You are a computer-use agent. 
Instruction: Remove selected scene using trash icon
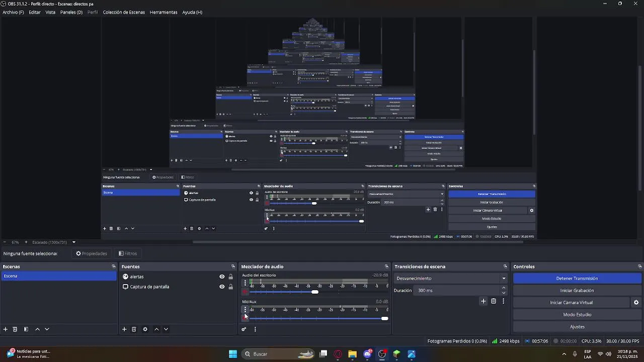coord(15,329)
